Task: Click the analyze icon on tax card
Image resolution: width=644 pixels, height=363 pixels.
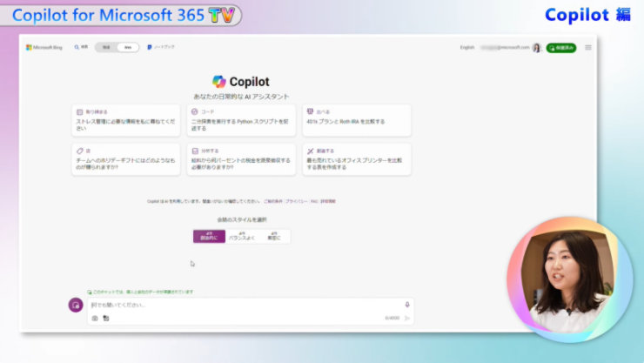Action: [x=195, y=151]
